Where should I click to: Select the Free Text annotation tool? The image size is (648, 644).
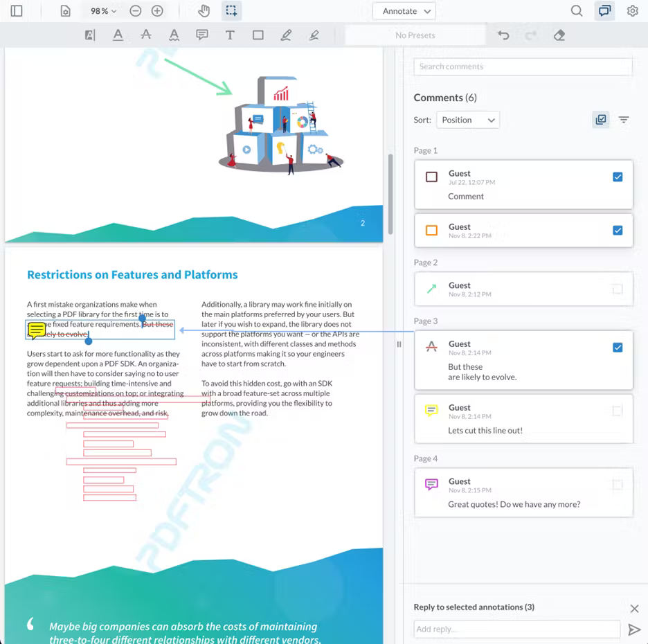pos(230,35)
